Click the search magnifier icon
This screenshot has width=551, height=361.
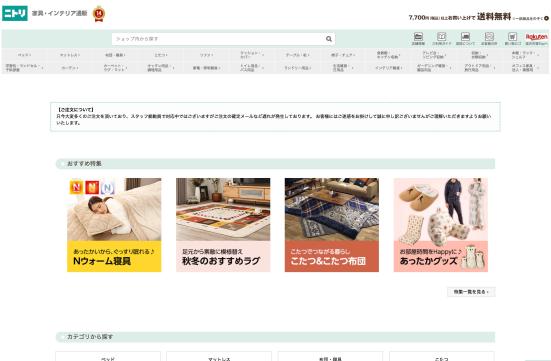pyautogui.click(x=329, y=39)
